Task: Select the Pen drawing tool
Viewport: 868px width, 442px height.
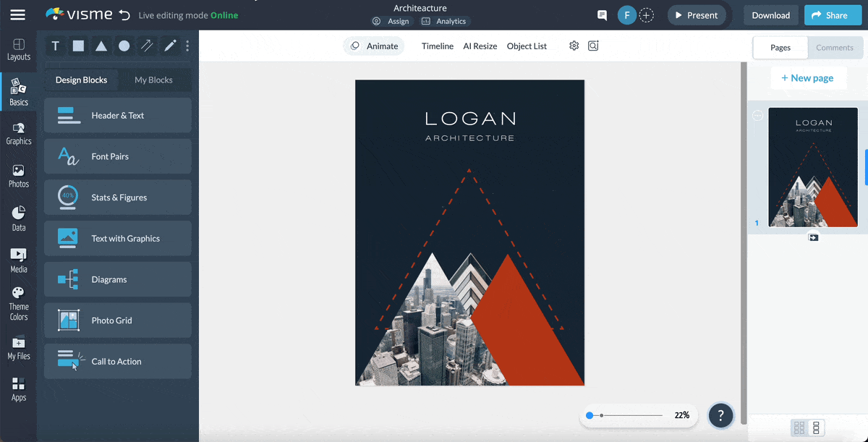Action: click(169, 46)
